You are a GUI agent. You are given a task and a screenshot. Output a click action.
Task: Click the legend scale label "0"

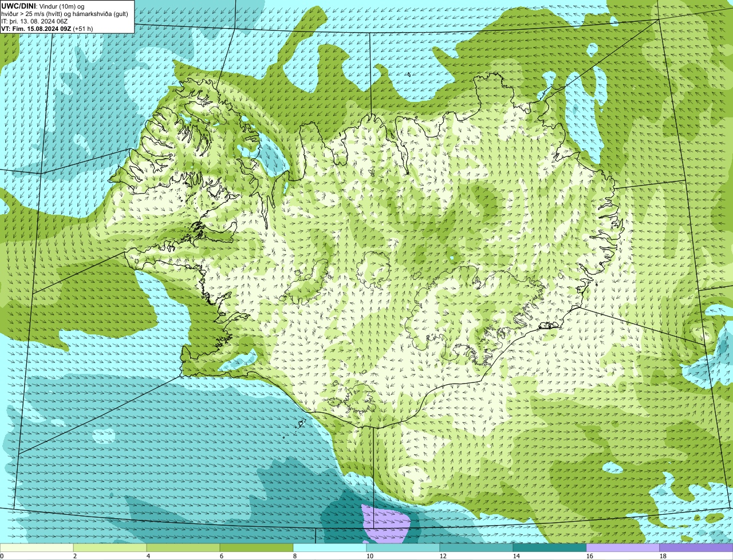click(2, 556)
